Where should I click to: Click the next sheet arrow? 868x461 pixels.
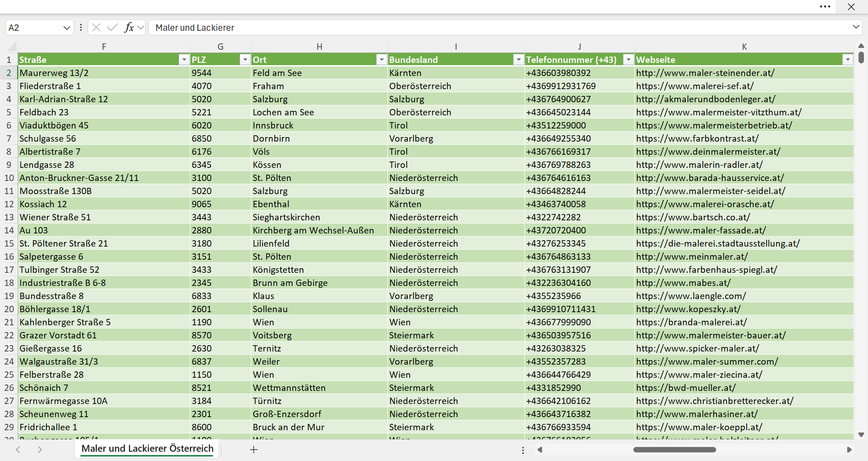click(x=40, y=449)
